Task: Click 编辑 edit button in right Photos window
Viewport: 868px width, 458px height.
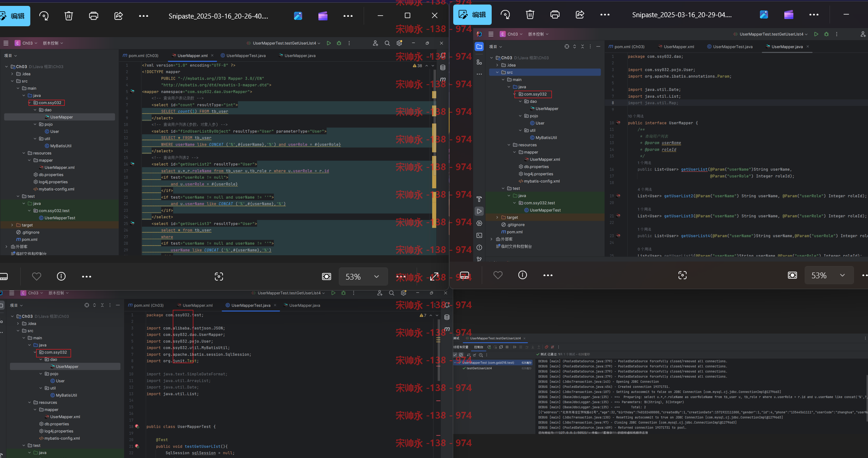Action: point(472,15)
